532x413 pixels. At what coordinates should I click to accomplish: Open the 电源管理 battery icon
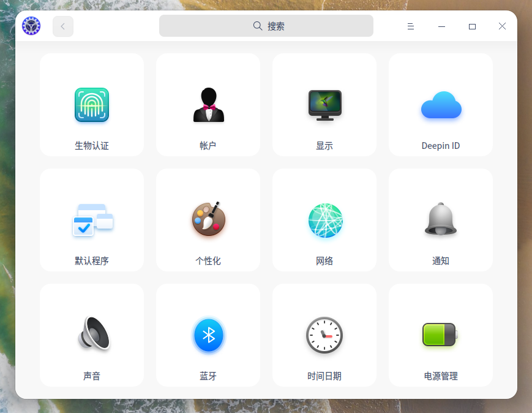tap(440, 335)
